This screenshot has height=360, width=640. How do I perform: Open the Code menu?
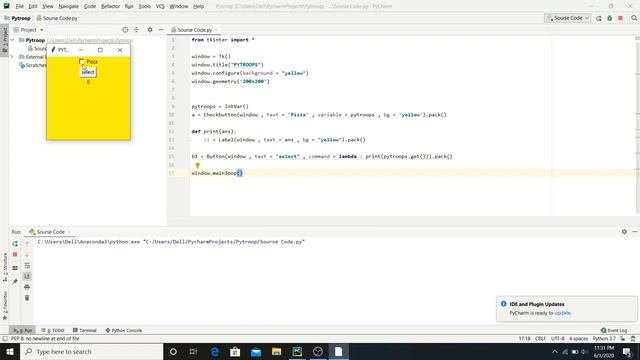pos(90,7)
